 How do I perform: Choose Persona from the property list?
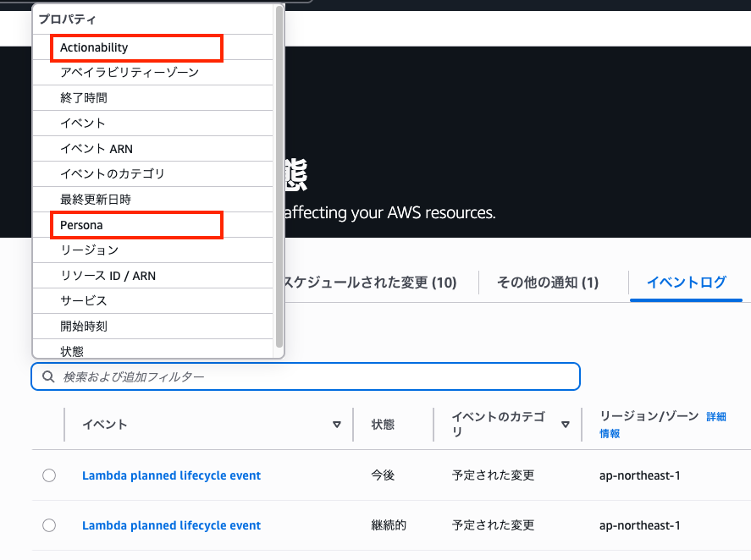(81, 225)
